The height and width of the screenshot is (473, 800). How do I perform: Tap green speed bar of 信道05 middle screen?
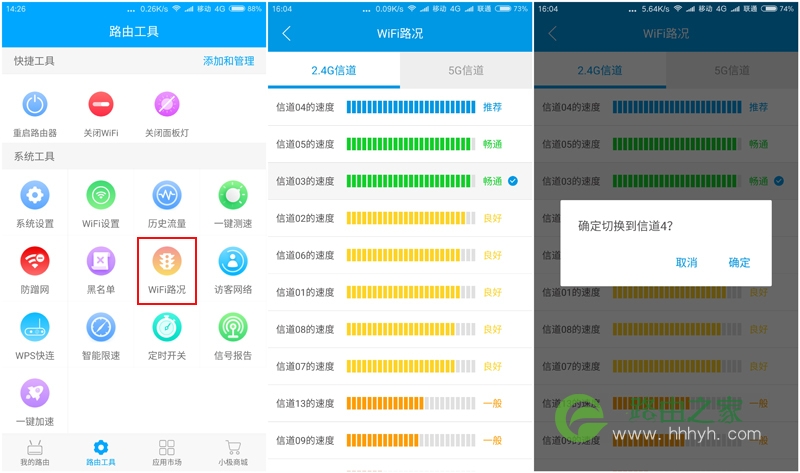click(411, 144)
